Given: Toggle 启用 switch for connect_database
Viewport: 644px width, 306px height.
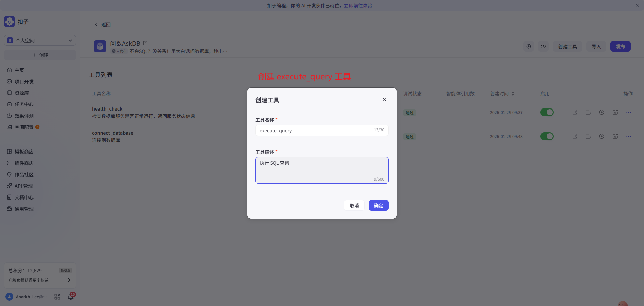Looking at the screenshot, I should tap(547, 136).
